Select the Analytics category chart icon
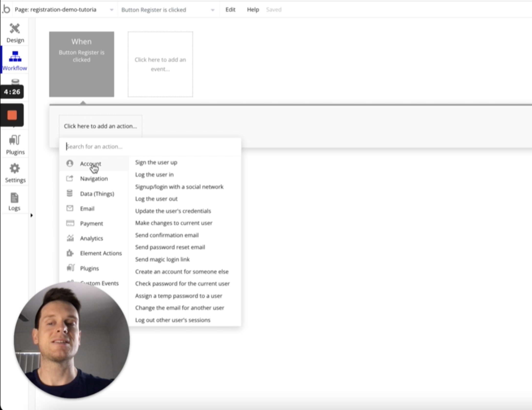The height and width of the screenshot is (410, 532). [70, 238]
